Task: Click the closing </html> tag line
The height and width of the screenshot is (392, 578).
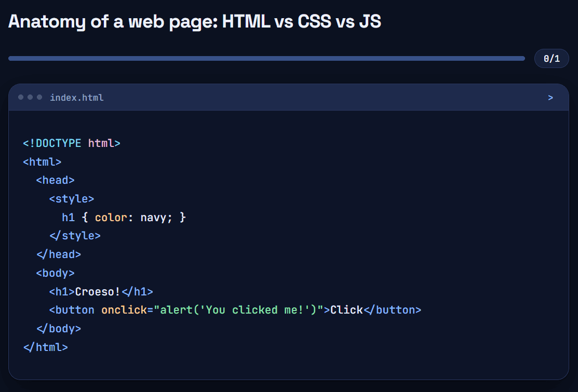Action: pos(45,347)
